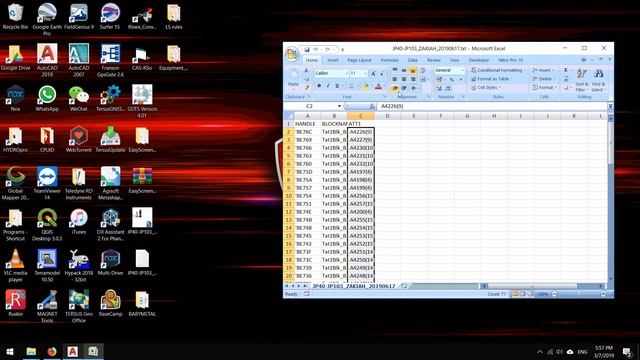This screenshot has width=640, height=360.
Task: Switch to the Formulas ribbon tab
Action: point(389,60)
